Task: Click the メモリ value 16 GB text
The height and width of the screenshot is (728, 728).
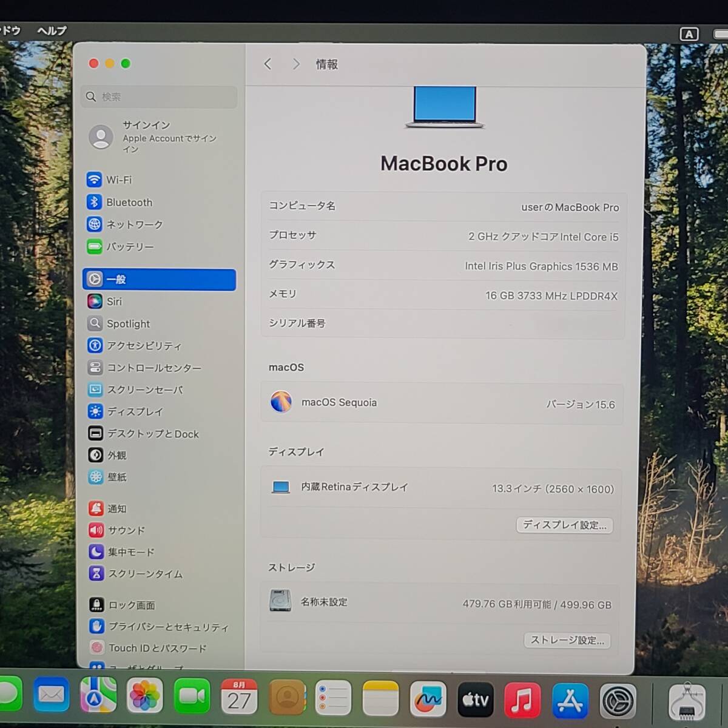Action: tap(551, 296)
